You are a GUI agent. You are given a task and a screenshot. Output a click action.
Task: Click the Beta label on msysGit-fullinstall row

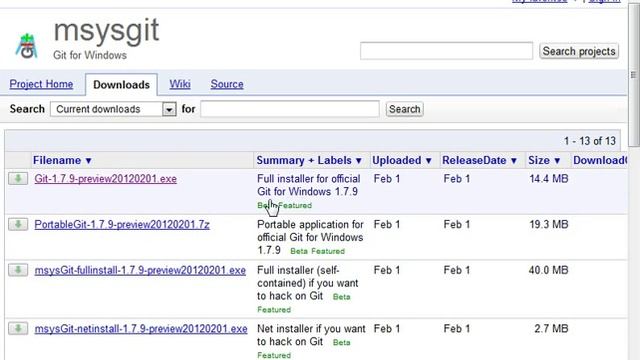(x=342, y=297)
